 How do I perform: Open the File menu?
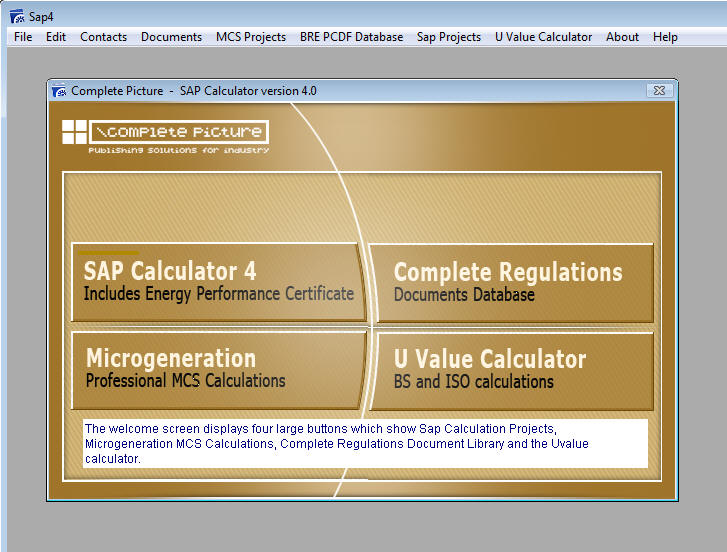pyautogui.click(x=23, y=37)
